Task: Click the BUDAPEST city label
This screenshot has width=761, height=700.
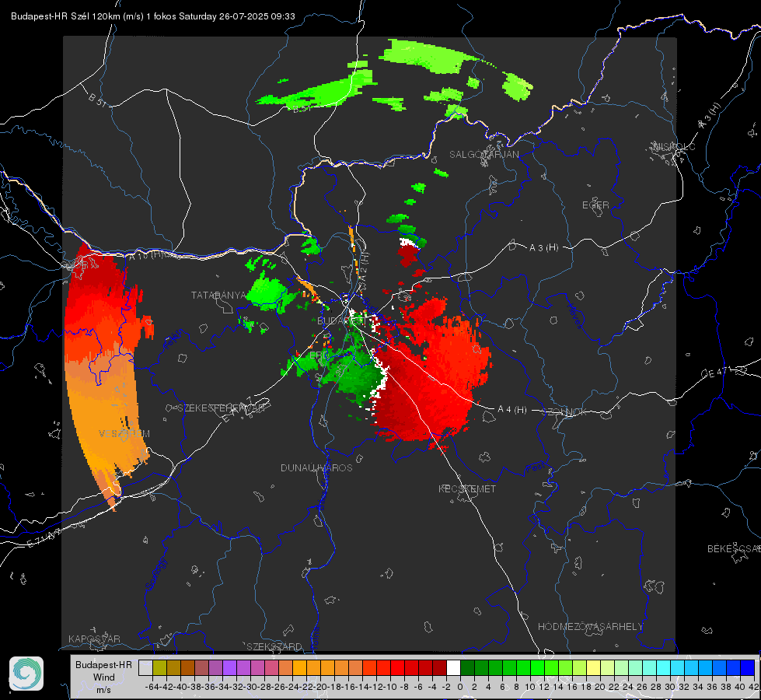Action: pos(340,321)
